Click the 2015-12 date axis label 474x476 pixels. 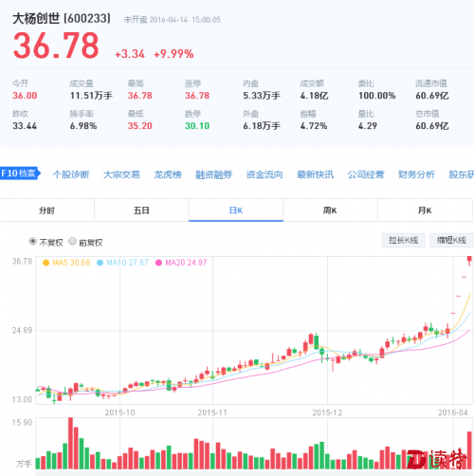[327, 412]
